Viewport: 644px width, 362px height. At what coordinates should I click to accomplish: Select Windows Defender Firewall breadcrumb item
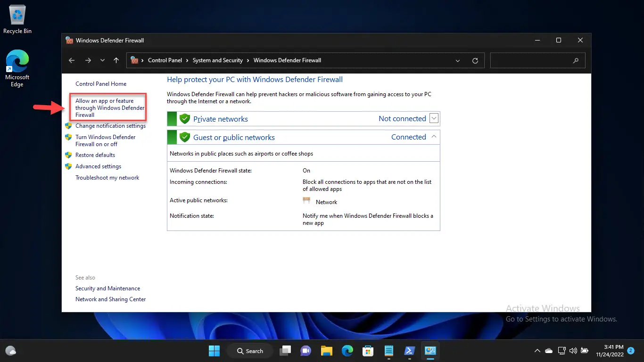tap(287, 60)
